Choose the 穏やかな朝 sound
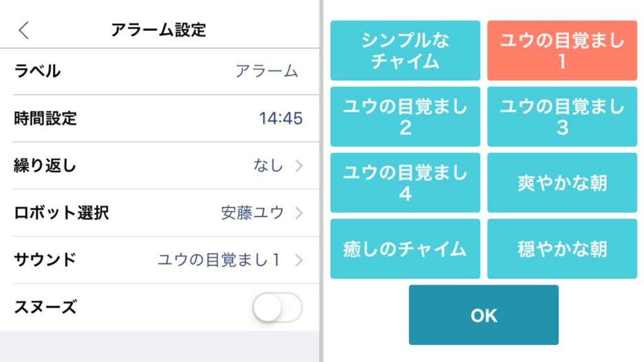The width and height of the screenshot is (644, 362). (x=562, y=249)
